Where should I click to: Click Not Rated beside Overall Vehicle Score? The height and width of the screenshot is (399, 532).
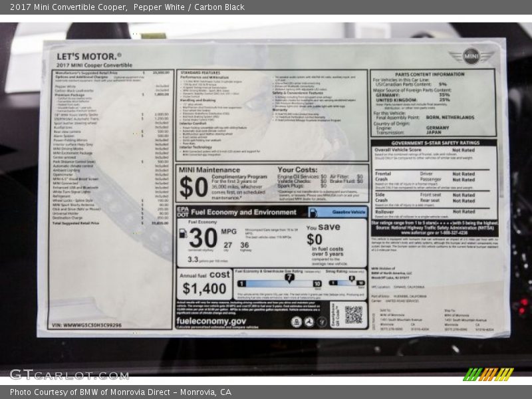pos(464,150)
